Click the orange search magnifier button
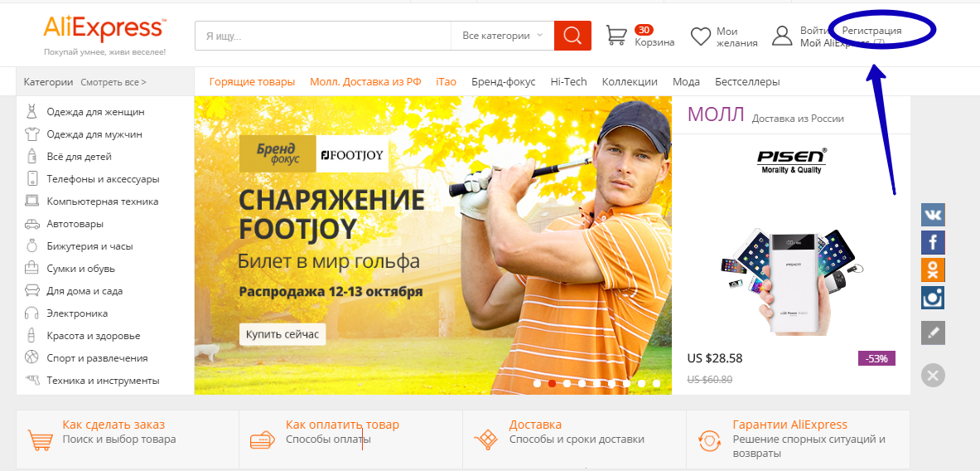 [x=572, y=36]
